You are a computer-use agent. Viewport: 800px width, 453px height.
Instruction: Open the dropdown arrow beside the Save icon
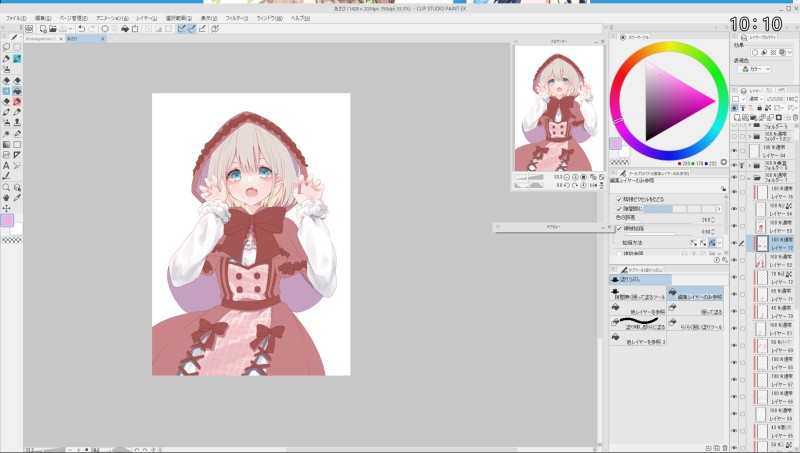(70, 29)
